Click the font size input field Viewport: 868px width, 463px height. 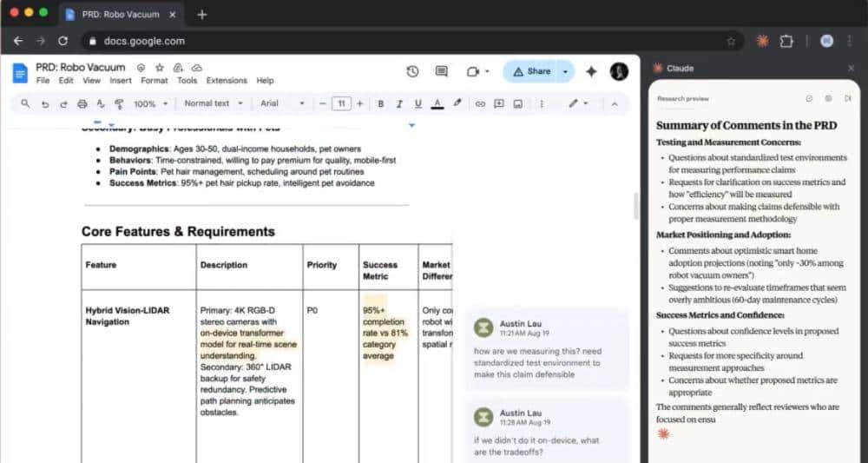coord(341,103)
